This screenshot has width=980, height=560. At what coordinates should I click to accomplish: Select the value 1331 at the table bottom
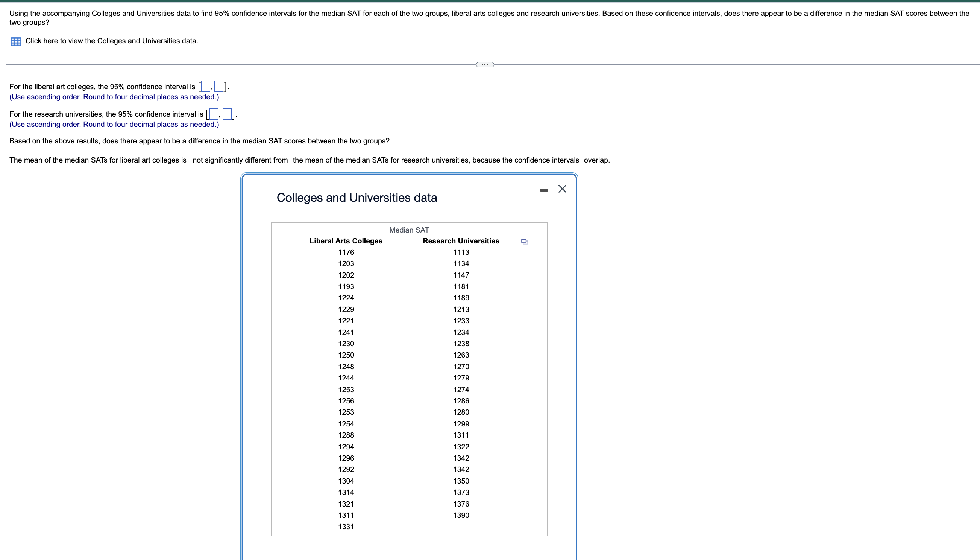(346, 526)
